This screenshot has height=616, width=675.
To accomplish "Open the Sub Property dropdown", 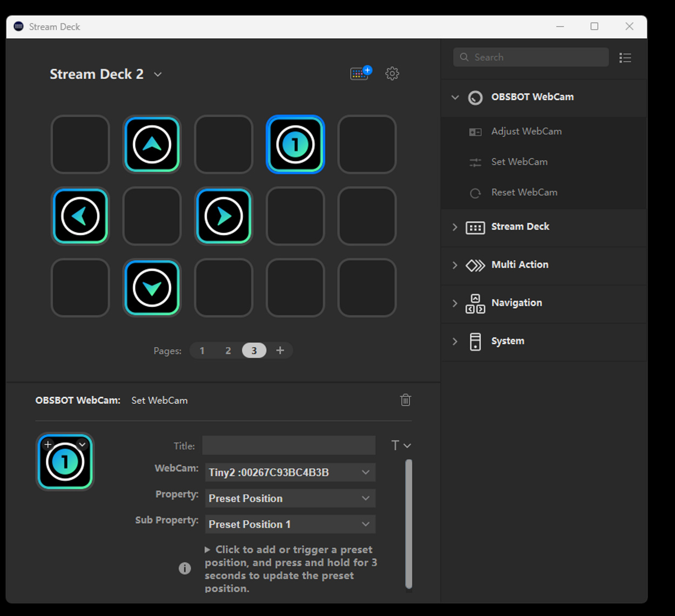I will (x=290, y=524).
